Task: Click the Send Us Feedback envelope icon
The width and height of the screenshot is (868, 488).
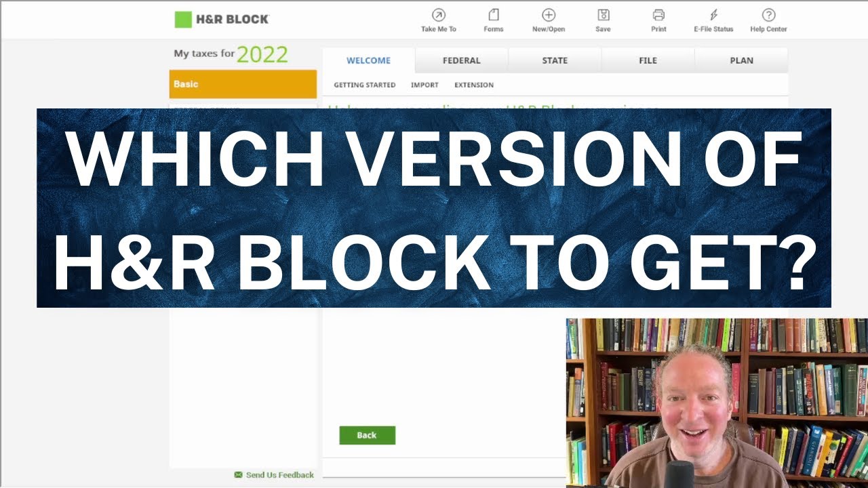Action: [x=238, y=475]
